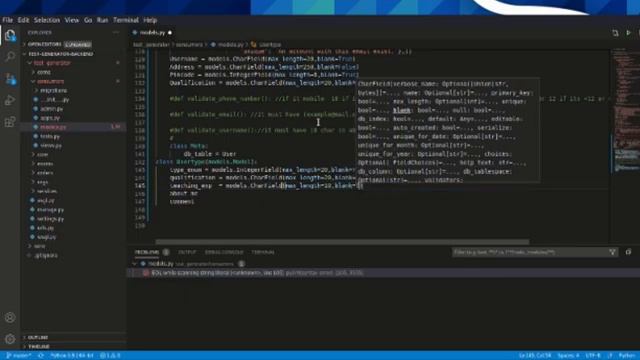Screen dimensions: 640x360
Task: Click the compare changes icon beside the run button
Action: (x=615, y=33)
